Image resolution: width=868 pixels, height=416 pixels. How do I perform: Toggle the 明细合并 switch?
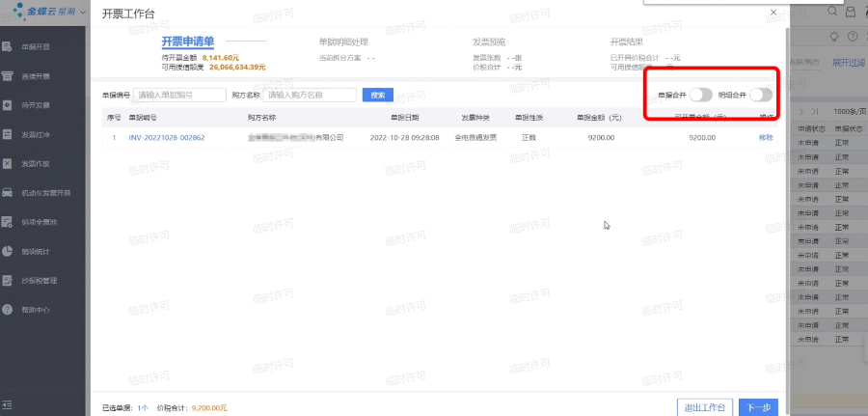point(761,95)
